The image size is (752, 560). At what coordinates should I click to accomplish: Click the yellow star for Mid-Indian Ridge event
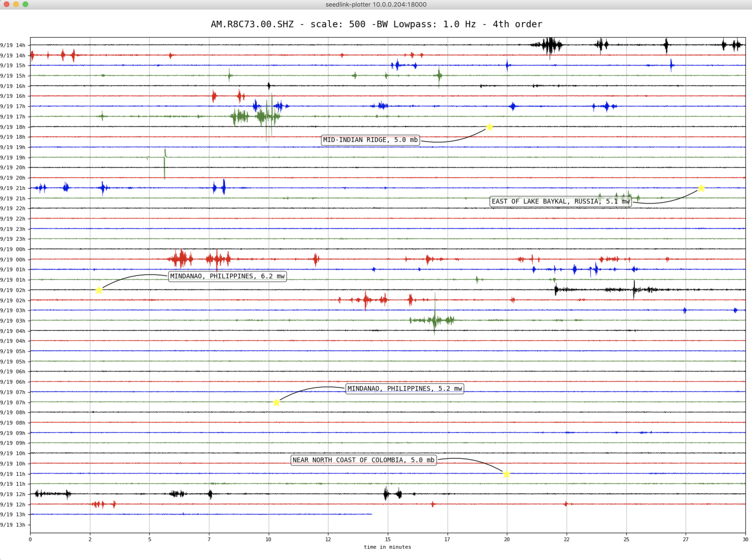(489, 127)
